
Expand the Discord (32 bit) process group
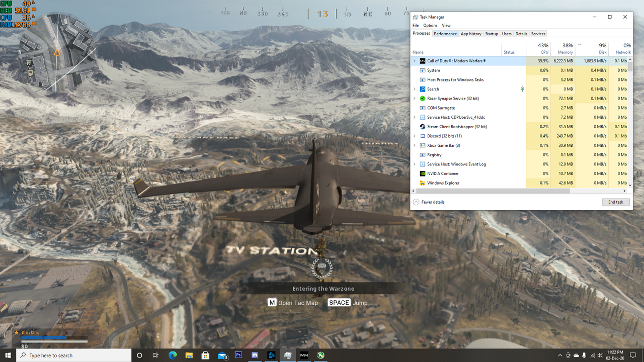[415, 136]
